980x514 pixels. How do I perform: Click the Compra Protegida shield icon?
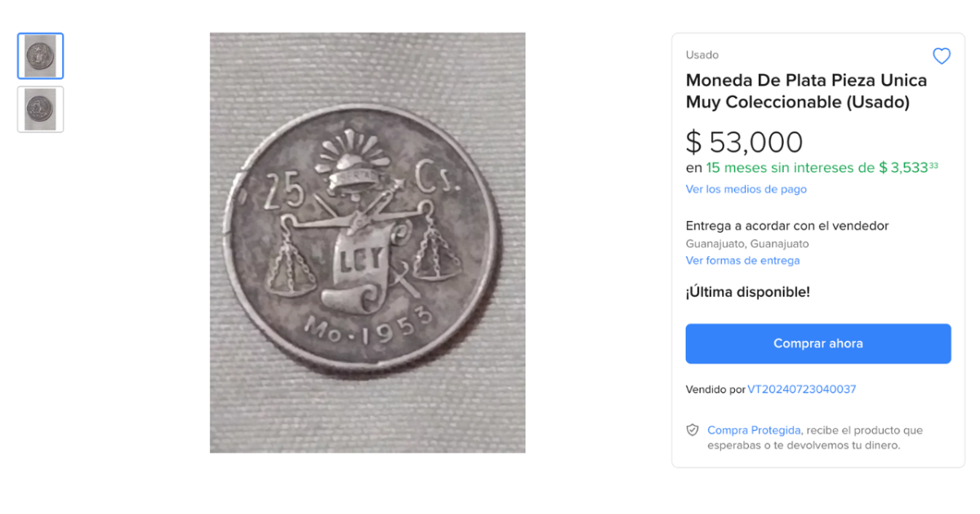click(693, 430)
